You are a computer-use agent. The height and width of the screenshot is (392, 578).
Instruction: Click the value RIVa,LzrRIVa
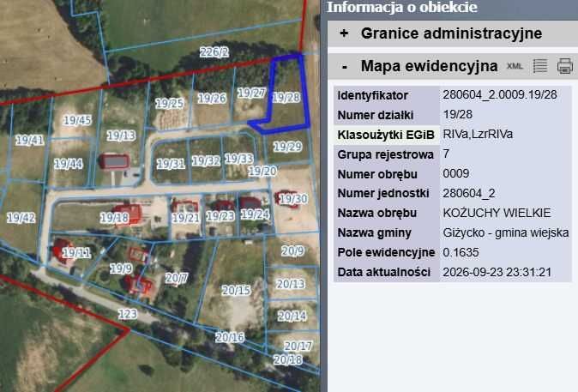pyautogui.click(x=478, y=134)
